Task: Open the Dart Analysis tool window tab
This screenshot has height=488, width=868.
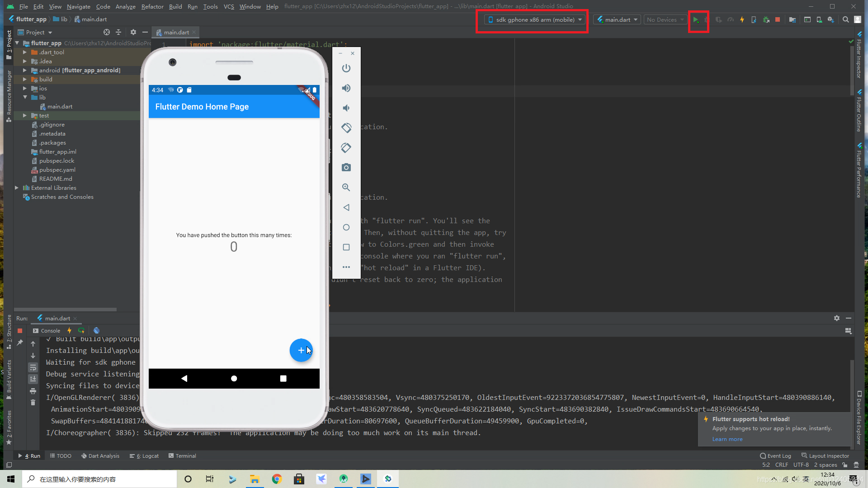Action: coord(100,456)
